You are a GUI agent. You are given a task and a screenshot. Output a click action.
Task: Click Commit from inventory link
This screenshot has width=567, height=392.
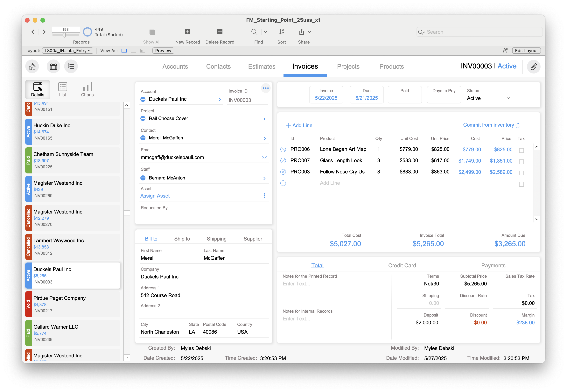tap(491, 125)
